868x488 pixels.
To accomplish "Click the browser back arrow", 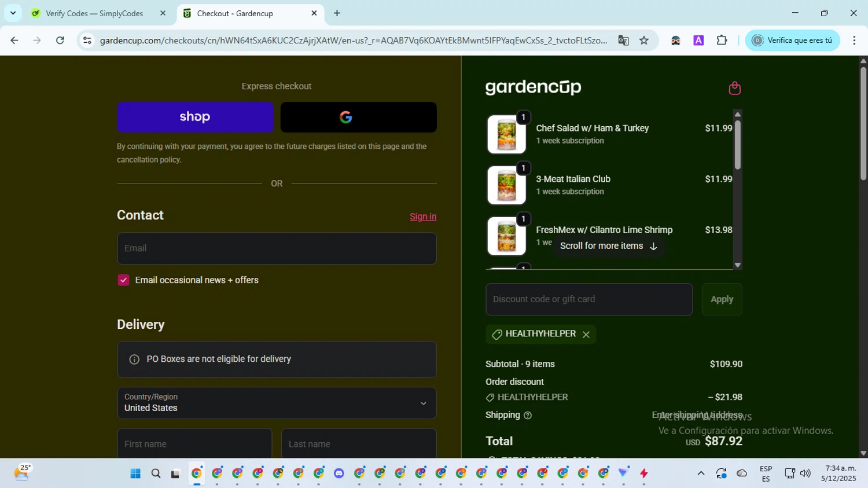I will click(x=14, y=41).
